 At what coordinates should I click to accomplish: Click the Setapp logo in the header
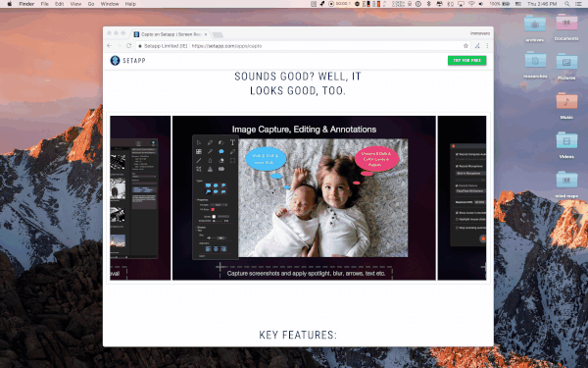[x=127, y=61]
